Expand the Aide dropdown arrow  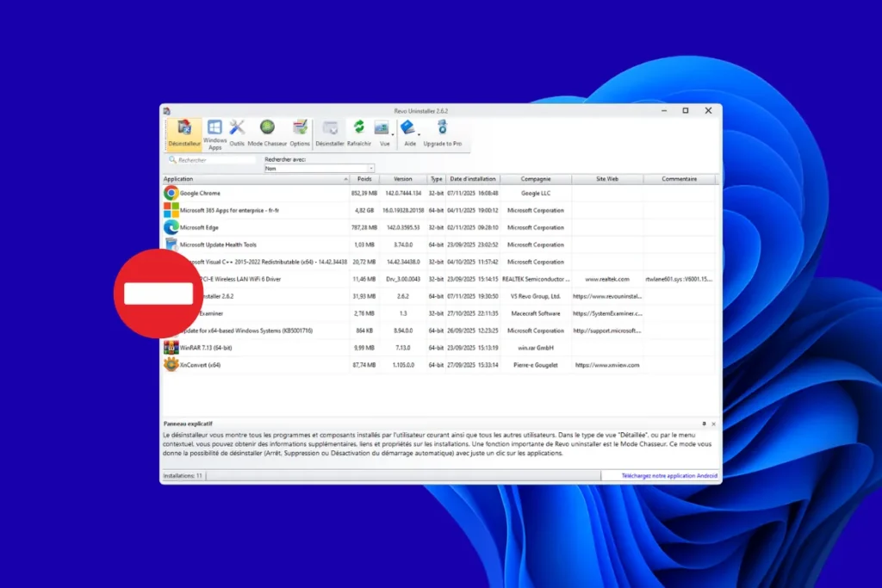coord(419,134)
